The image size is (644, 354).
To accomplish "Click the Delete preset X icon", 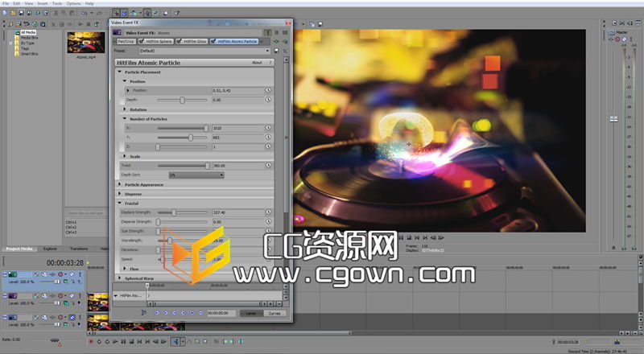I will pos(285,51).
